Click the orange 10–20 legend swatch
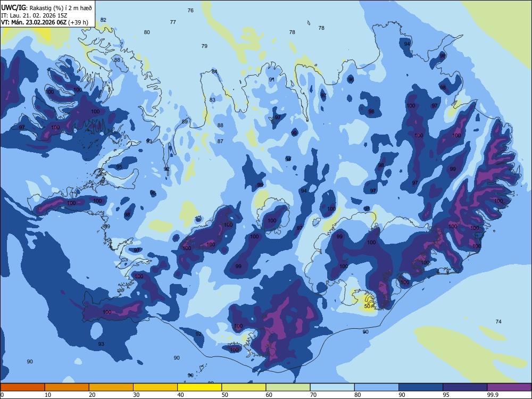532x399 pixels. 67,387
